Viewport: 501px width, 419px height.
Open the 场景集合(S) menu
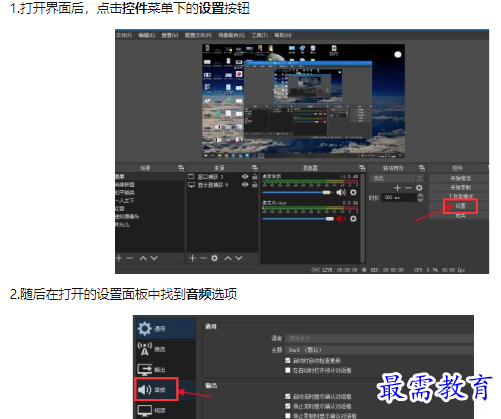pos(231,35)
